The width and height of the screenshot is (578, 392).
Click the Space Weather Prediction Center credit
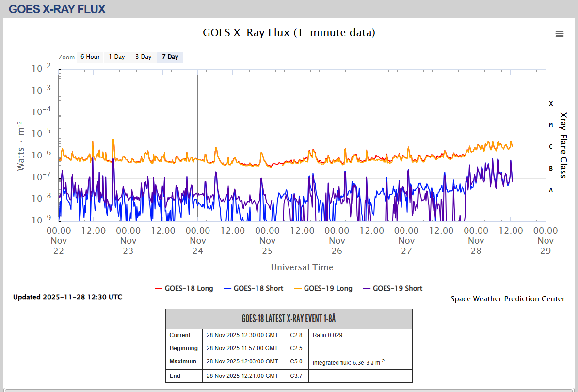[507, 299]
